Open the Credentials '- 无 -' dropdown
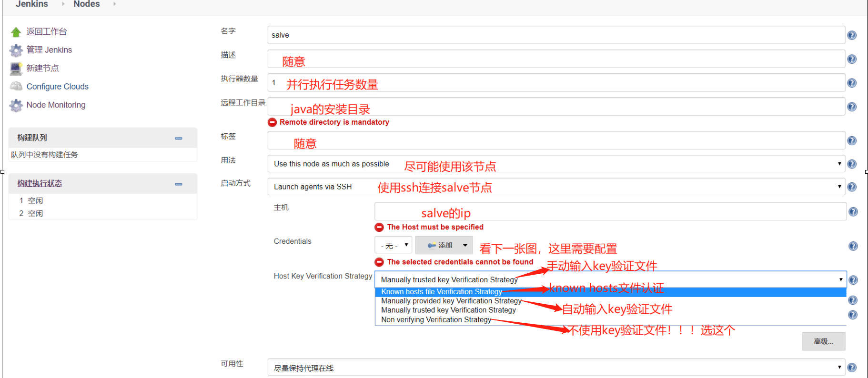868x378 pixels. point(393,245)
